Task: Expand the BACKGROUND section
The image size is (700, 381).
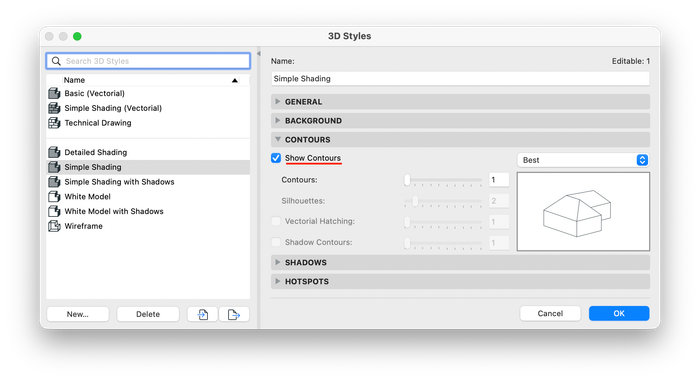Action: 460,121
